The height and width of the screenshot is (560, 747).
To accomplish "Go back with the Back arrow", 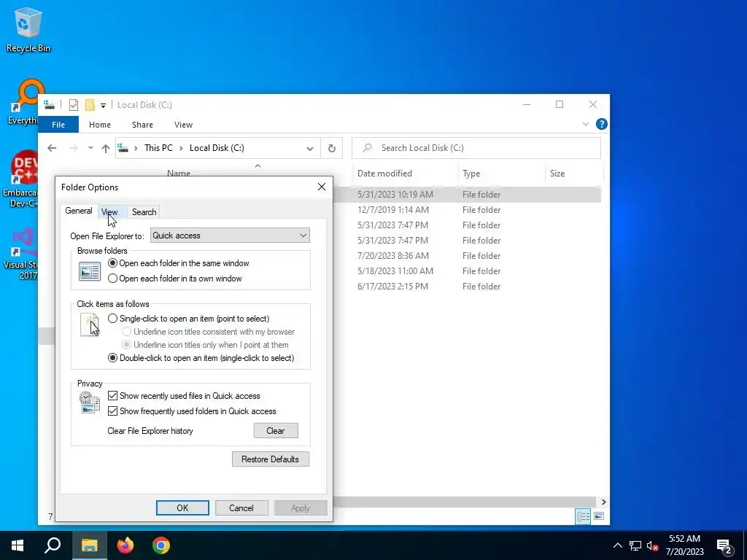I will 52,148.
